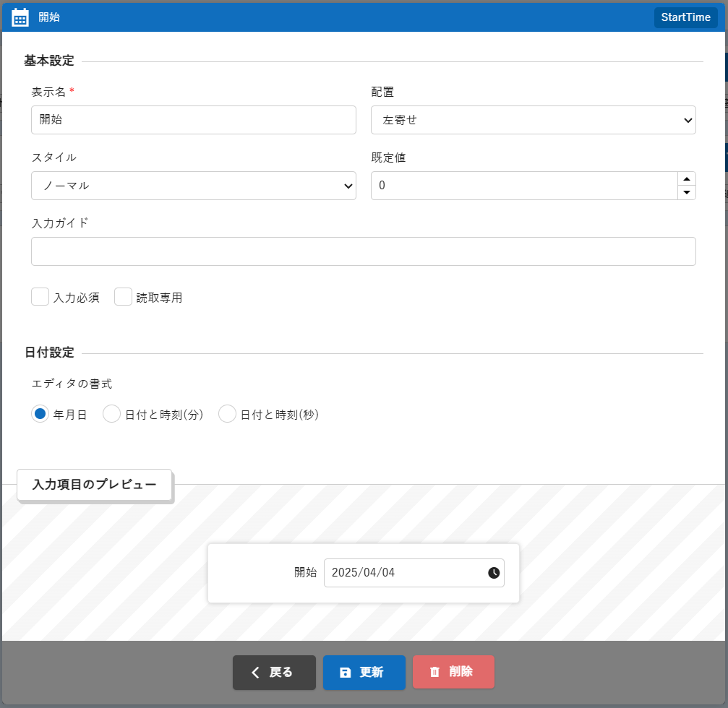Click the 開始 title in header
This screenshot has width=728, height=708.
49,17
